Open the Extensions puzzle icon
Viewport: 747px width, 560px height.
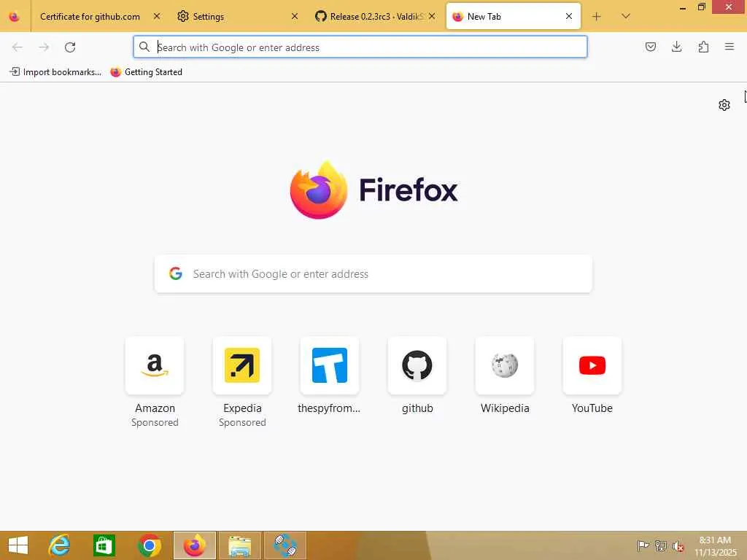click(703, 47)
